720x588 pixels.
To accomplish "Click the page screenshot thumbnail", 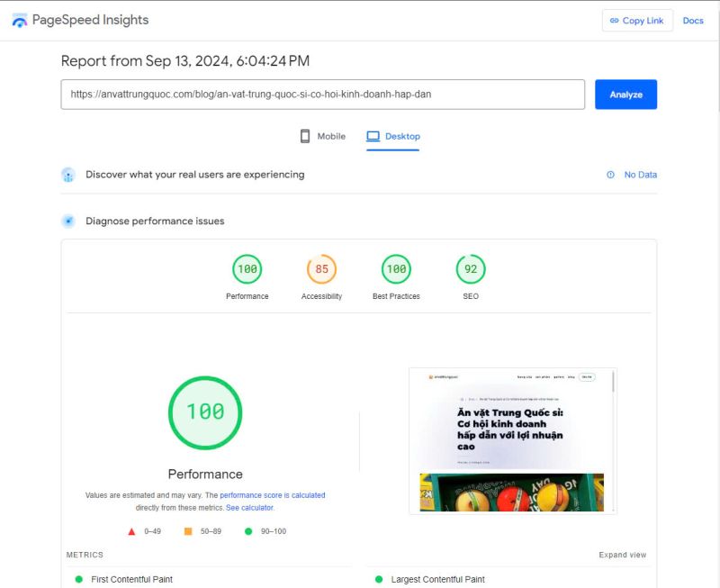I will coord(512,440).
